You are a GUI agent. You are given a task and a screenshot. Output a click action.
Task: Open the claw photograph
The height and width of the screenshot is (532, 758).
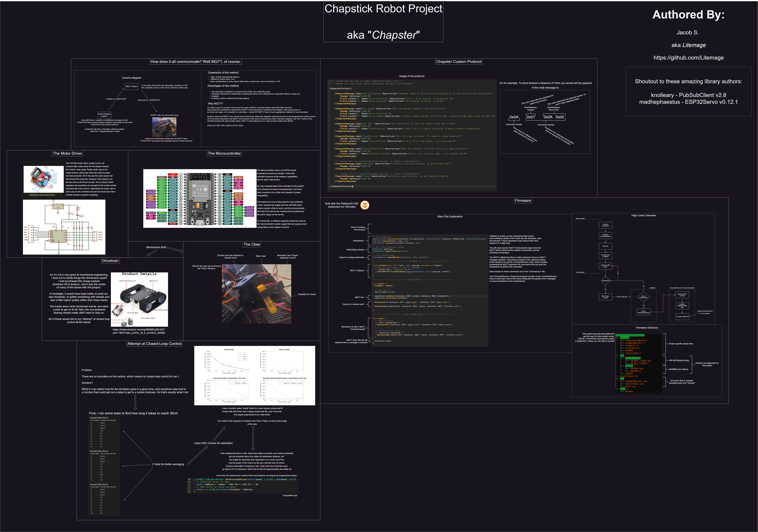click(256, 294)
